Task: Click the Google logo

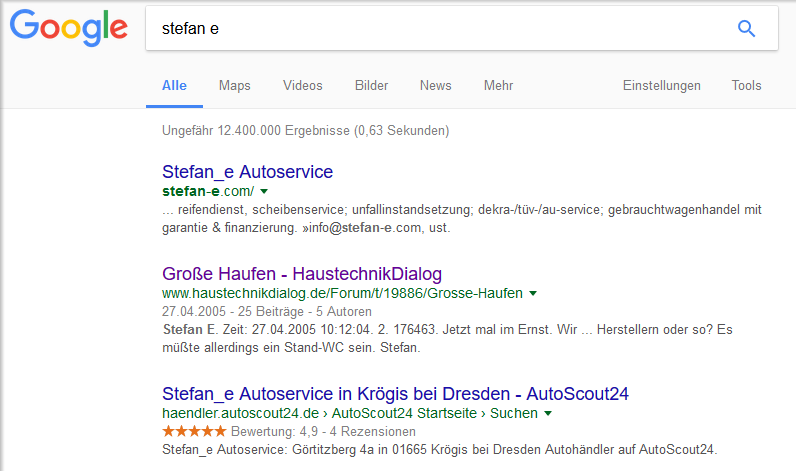Action: pos(69,28)
